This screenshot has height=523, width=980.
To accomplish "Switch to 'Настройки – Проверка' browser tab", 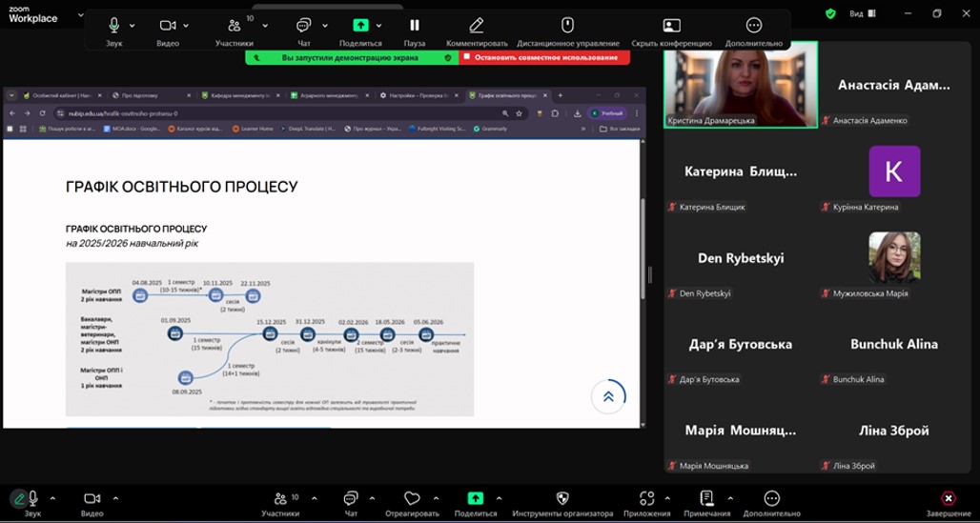I will click(x=419, y=95).
